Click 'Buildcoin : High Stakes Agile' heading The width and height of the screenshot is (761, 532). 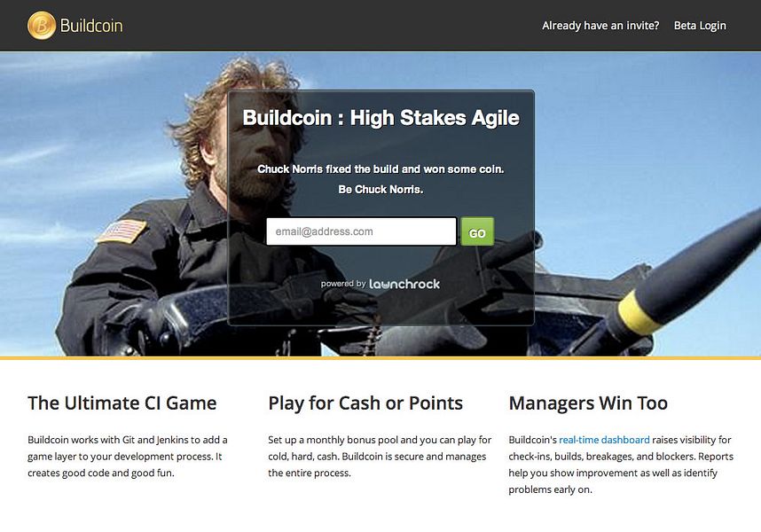(x=381, y=118)
